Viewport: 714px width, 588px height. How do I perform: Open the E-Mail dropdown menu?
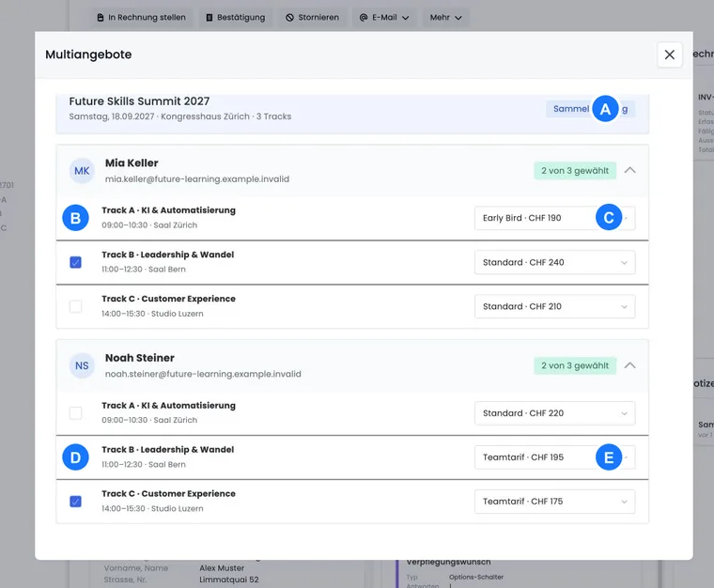pyautogui.click(x=384, y=17)
